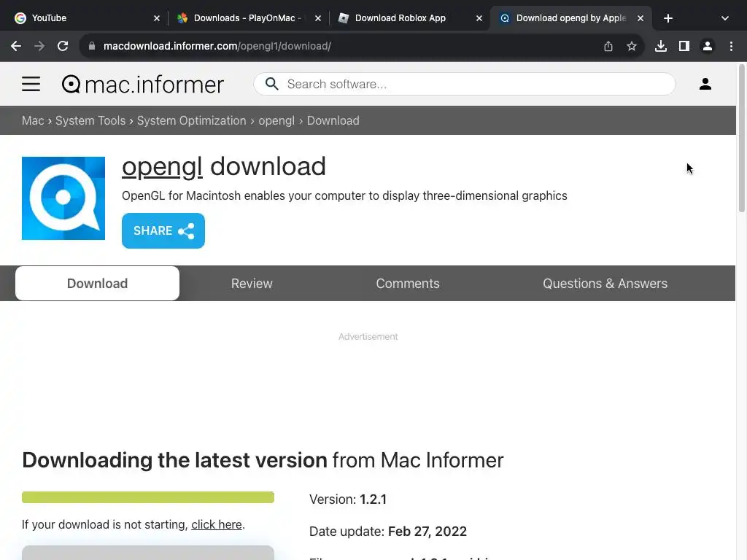Viewport: 747px width, 560px height.
Task: Reload the current page
Action: [x=63, y=46]
